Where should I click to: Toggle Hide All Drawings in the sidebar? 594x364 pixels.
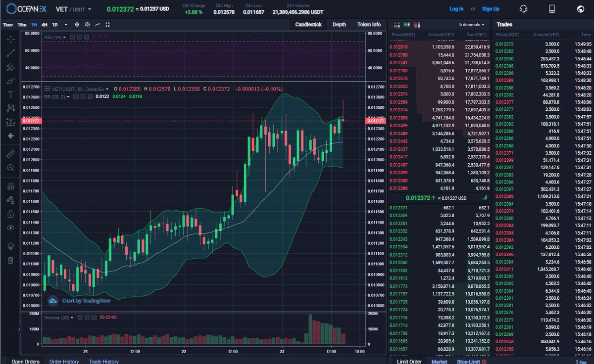pos(10,227)
